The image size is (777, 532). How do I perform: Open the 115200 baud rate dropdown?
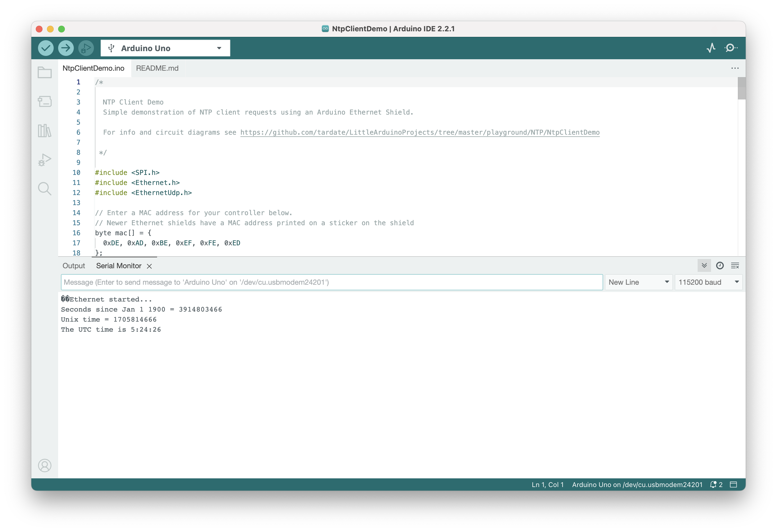click(708, 282)
